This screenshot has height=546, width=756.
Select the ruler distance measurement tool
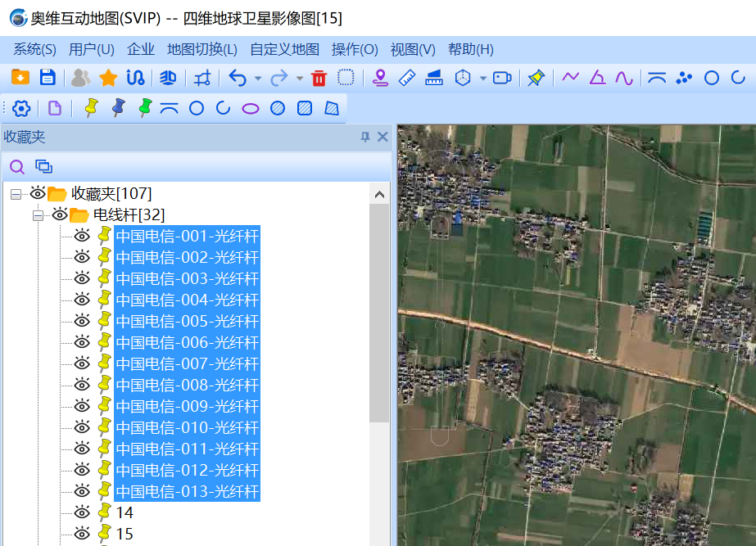point(407,78)
